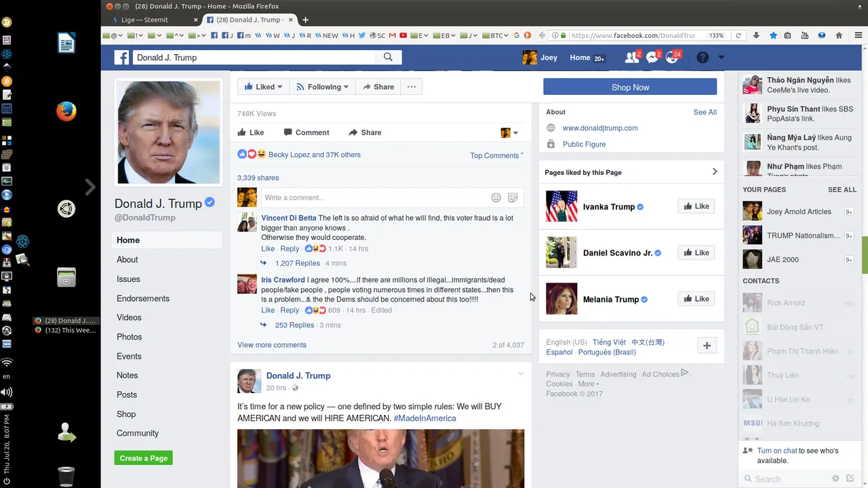Click the Twitter bookmark icon
The width and height of the screenshot is (868, 488).
click(x=362, y=35)
